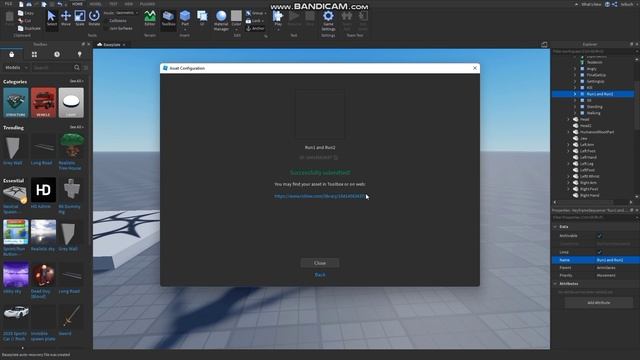Screen dimensions: 640x360
Task: Open Toolbox recent clock tab
Action: pos(57,54)
